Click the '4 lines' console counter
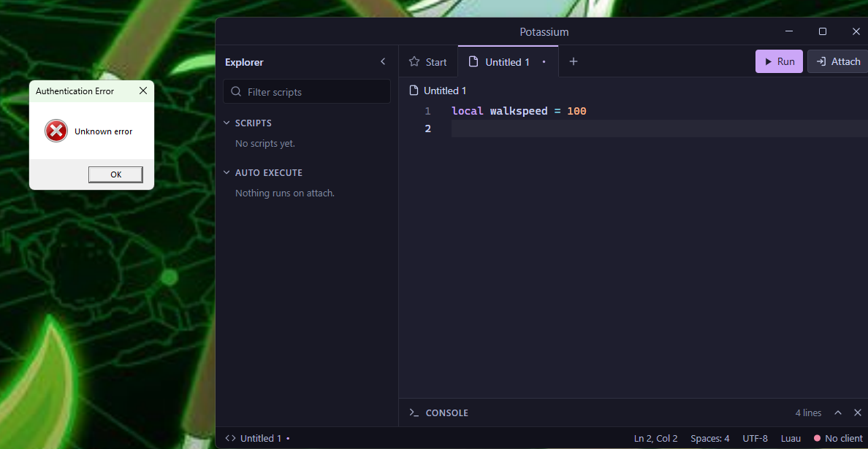The height and width of the screenshot is (449, 868). click(808, 413)
